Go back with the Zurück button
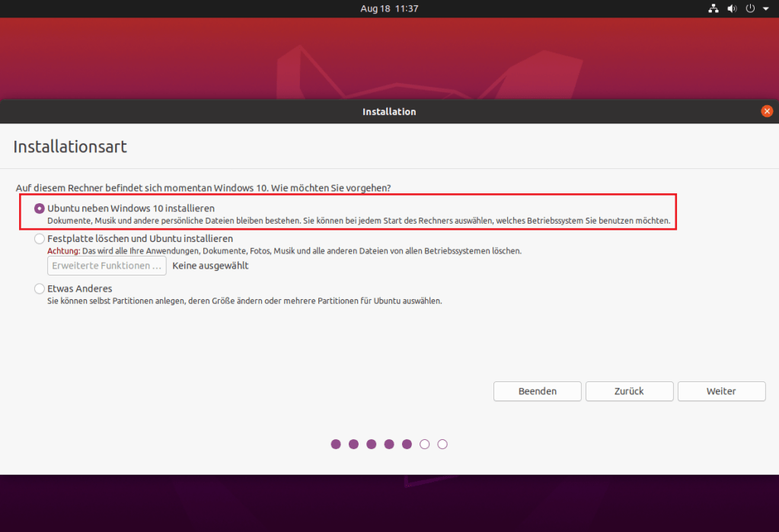The width and height of the screenshot is (779, 532). tap(629, 391)
